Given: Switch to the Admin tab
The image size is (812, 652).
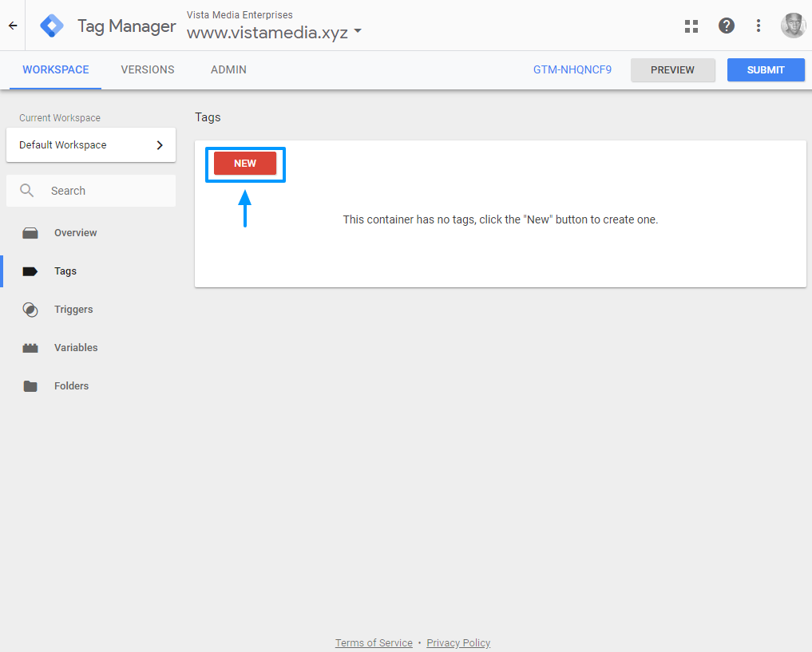Looking at the screenshot, I should (228, 70).
